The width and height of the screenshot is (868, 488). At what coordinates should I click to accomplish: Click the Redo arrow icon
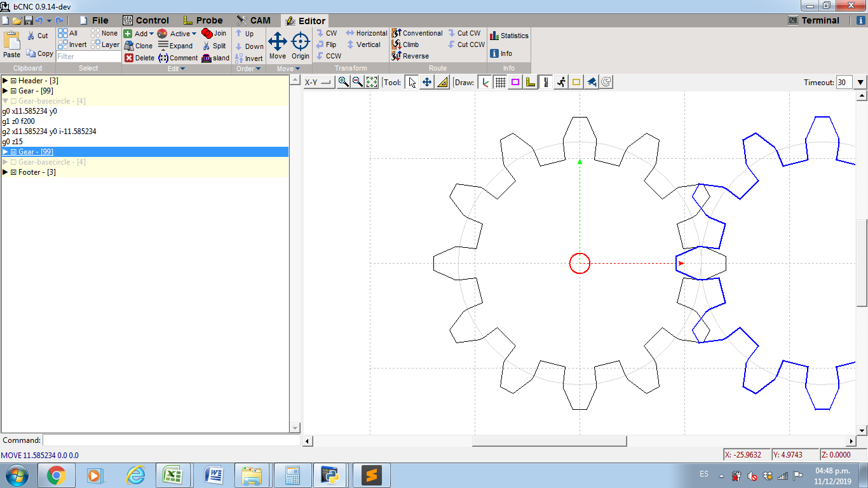coord(59,20)
